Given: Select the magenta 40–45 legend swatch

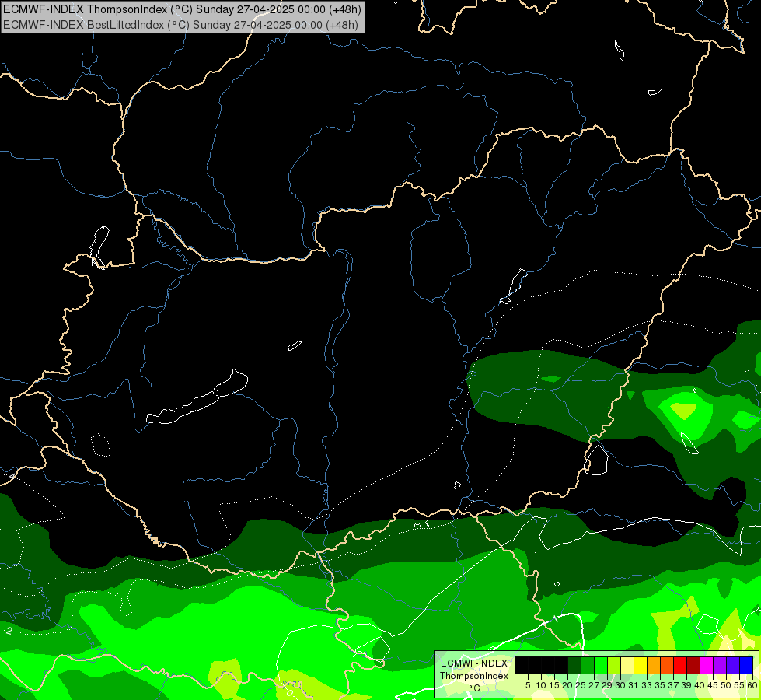Looking at the screenshot, I should pos(707,666).
